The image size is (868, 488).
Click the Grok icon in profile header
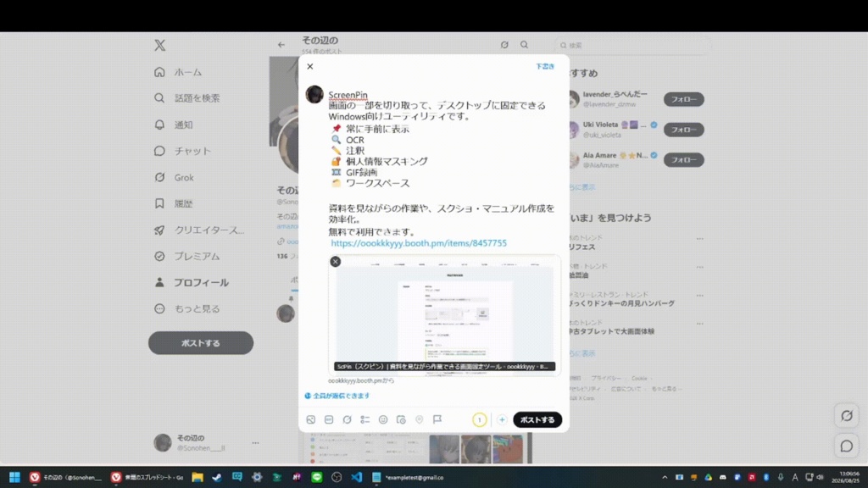(x=504, y=45)
